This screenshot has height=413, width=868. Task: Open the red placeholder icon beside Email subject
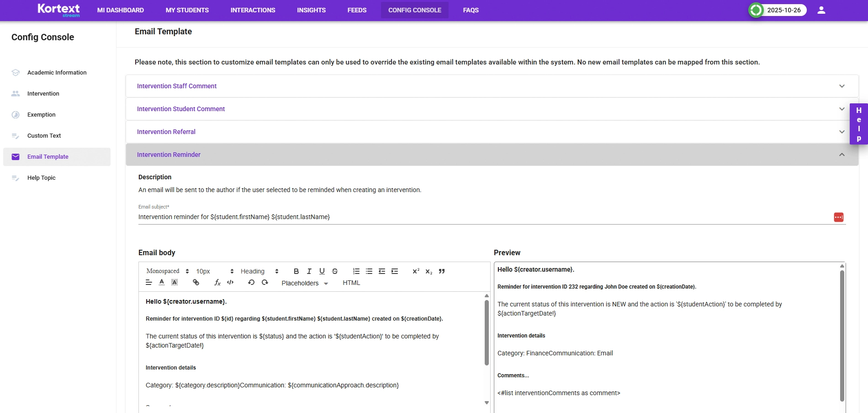(838, 217)
